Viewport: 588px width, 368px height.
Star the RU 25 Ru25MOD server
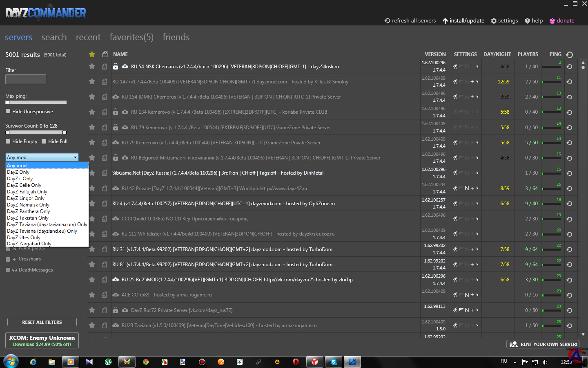[x=92, y=280]
